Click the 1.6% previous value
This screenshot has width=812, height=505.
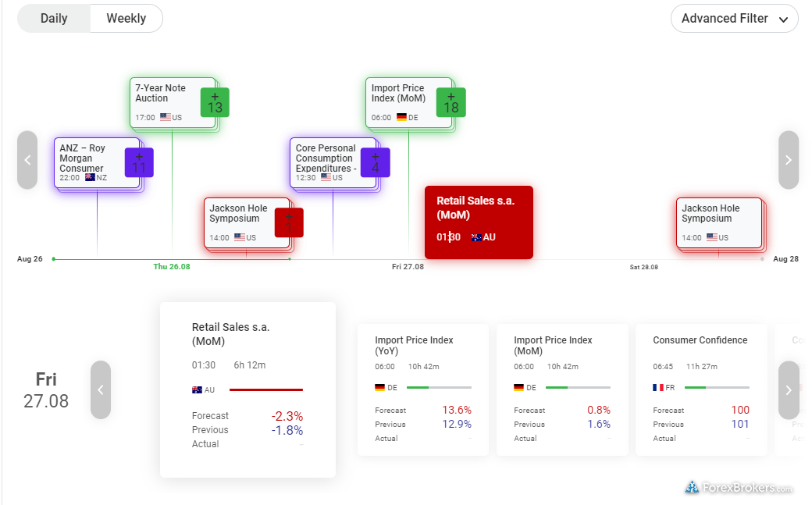click(x=599, y=424)
